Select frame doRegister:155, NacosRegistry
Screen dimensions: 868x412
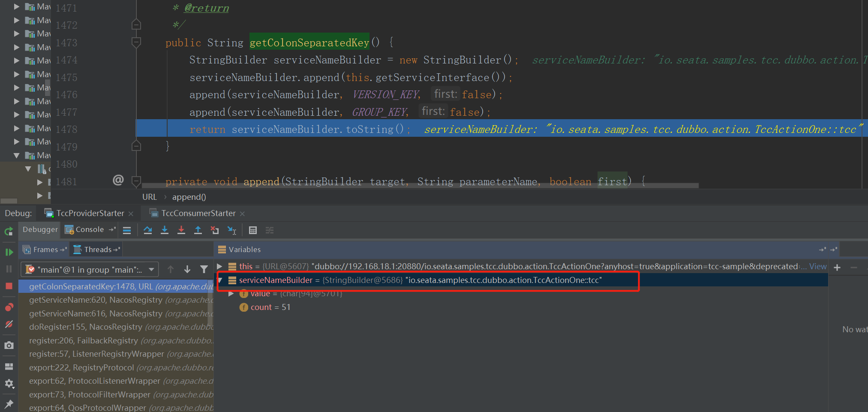(116, 327)
